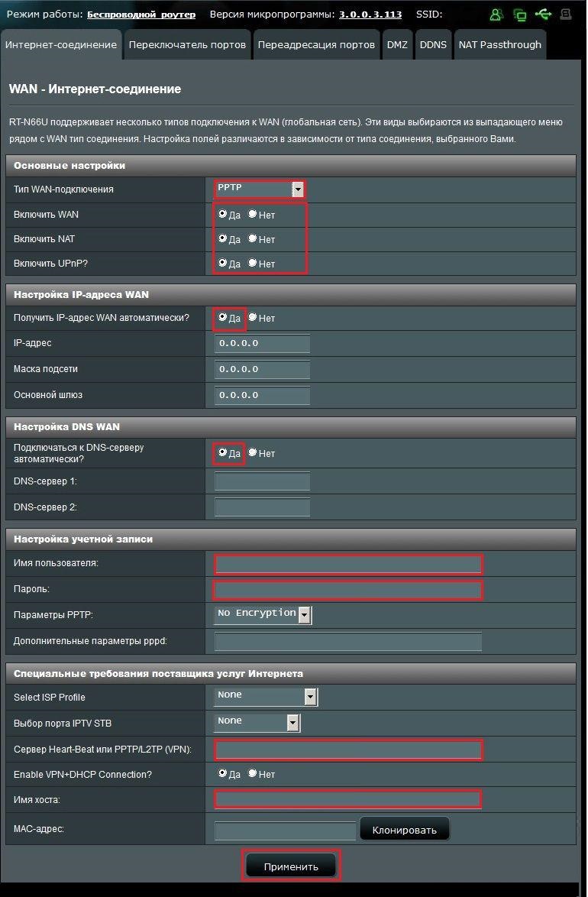Screen dimensions: 588x897
Task: Select Да for automatic DNS server connection
Action: 222,452
